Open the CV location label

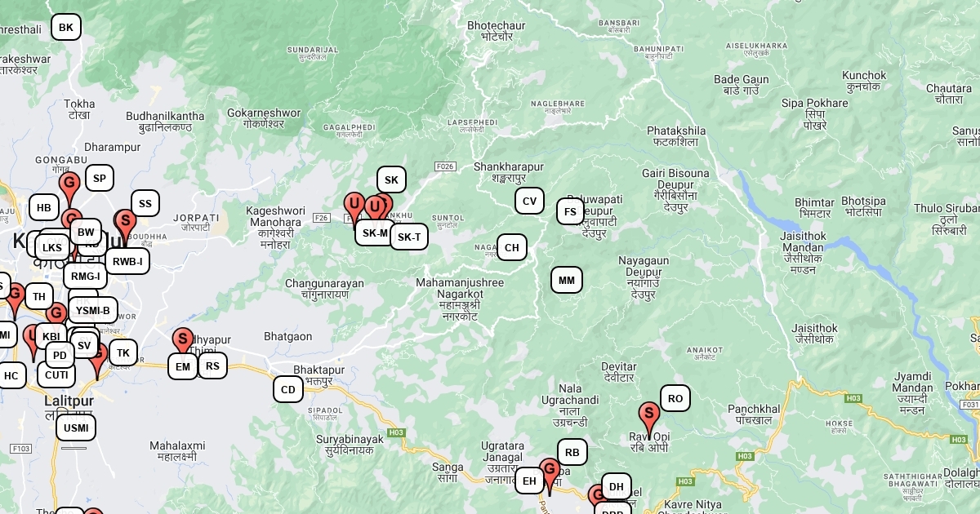point(529,201)
